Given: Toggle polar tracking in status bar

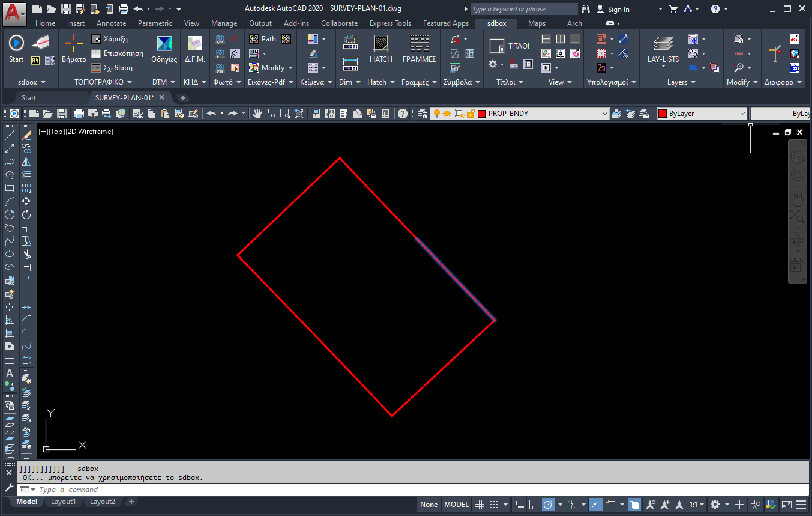Looking at the screenshot, I should 548,505.
